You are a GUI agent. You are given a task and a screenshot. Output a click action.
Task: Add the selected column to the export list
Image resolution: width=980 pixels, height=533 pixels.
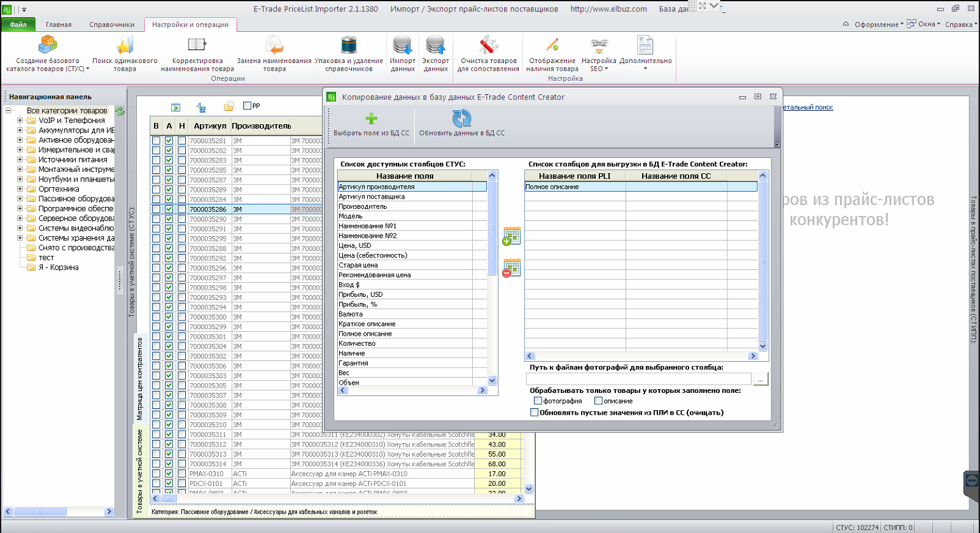(x=511, y=236)
